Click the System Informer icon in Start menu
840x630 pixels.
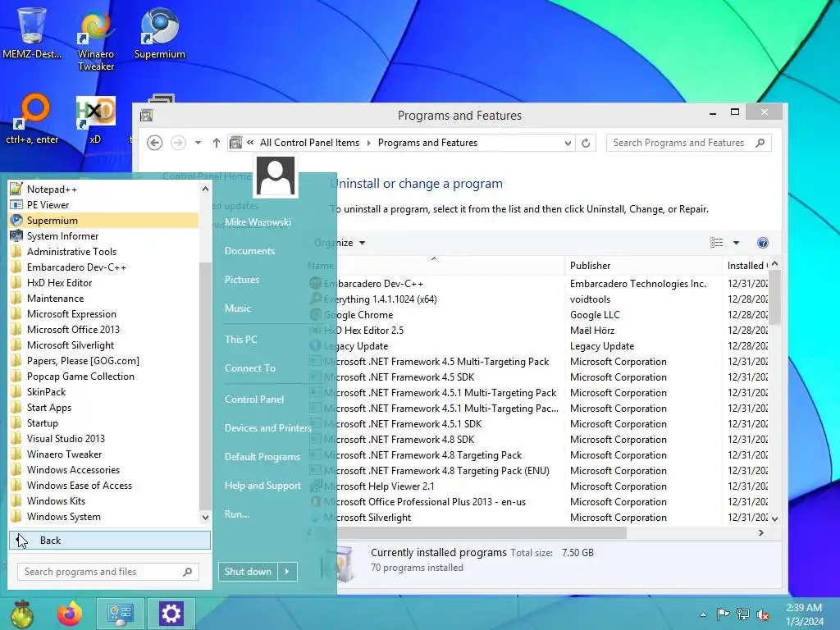pos(16,235)
